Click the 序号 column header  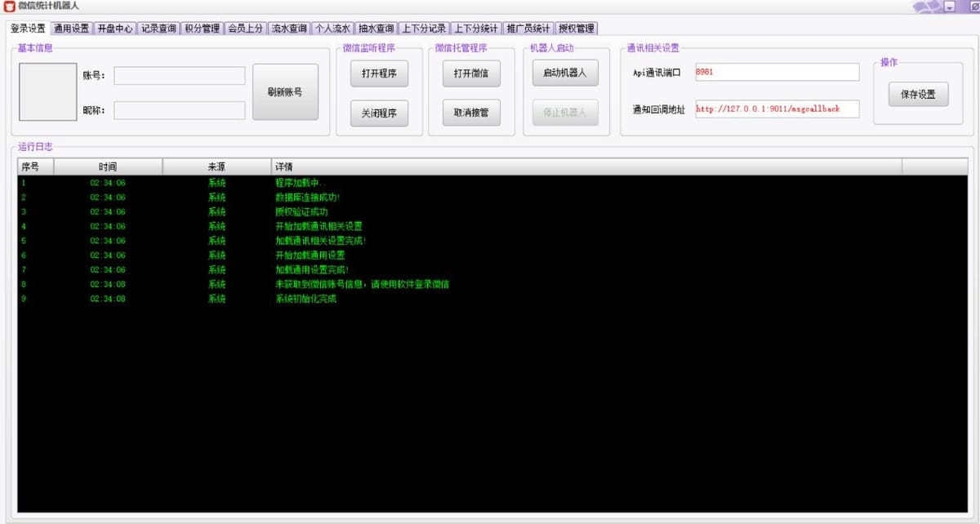tap(36, 167)
